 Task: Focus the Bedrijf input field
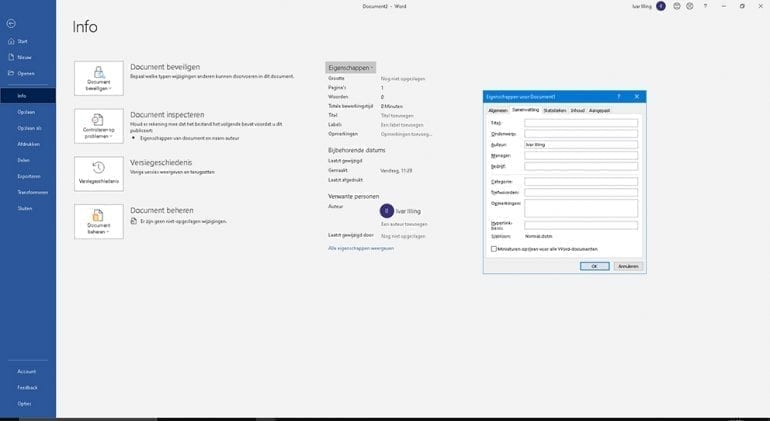(581, 166)
